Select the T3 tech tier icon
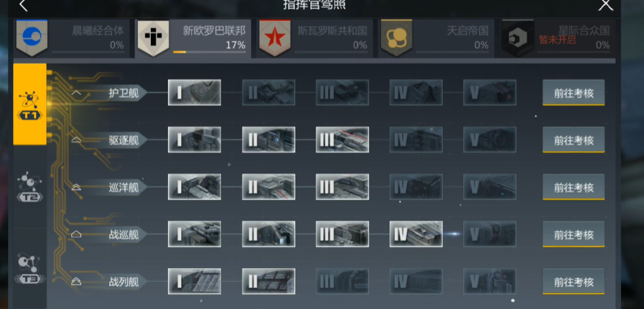 (30, 268)
